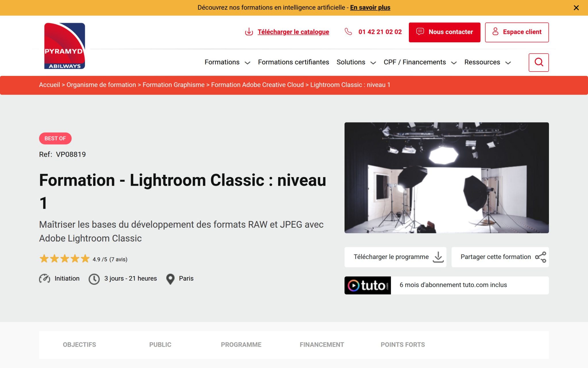Click the share network icon
The image size is (588, 368).
(540, 257)
